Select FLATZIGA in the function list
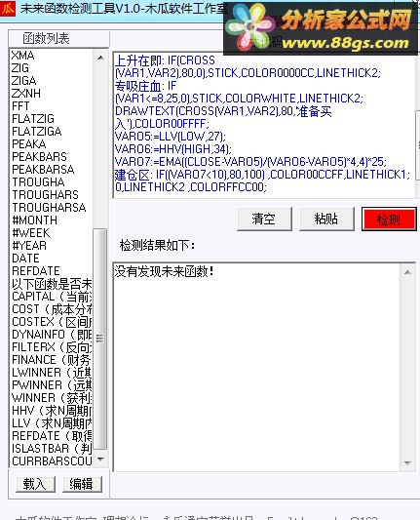This screenshot has height=520, width=420. (52, 132)
